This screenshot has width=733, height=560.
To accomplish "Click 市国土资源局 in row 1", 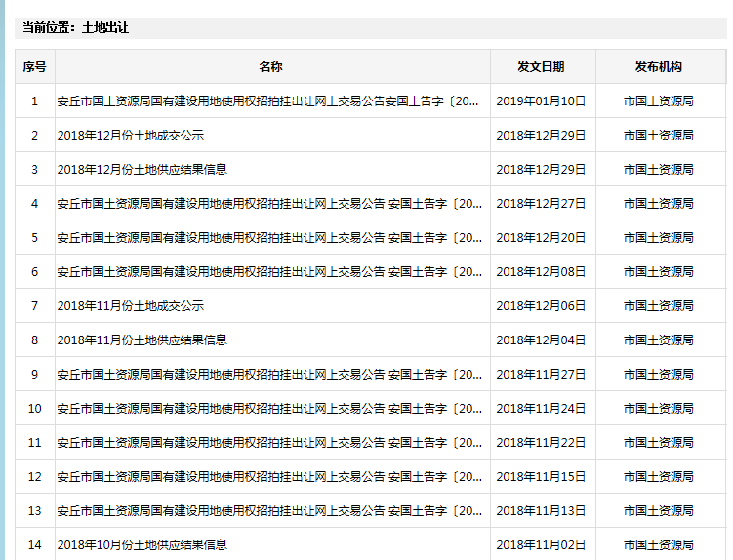I will point(659,100).
